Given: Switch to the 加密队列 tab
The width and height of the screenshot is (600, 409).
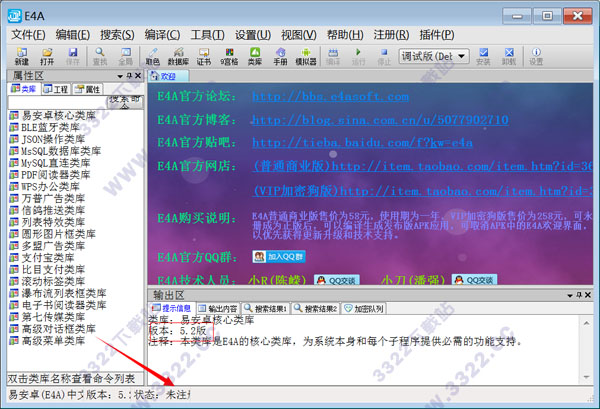Looking at the screenshot, I should tap(364, 308).
